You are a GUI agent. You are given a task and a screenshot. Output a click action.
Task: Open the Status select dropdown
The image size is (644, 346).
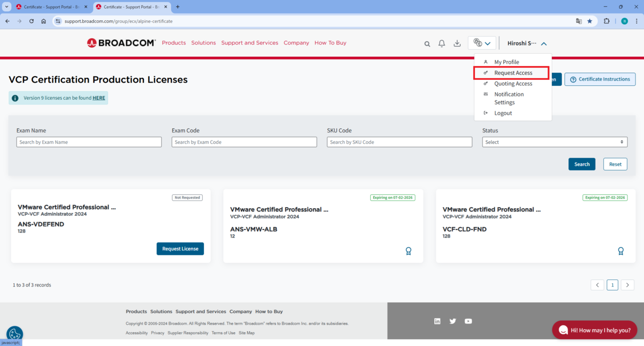click(x=555, y=142)
